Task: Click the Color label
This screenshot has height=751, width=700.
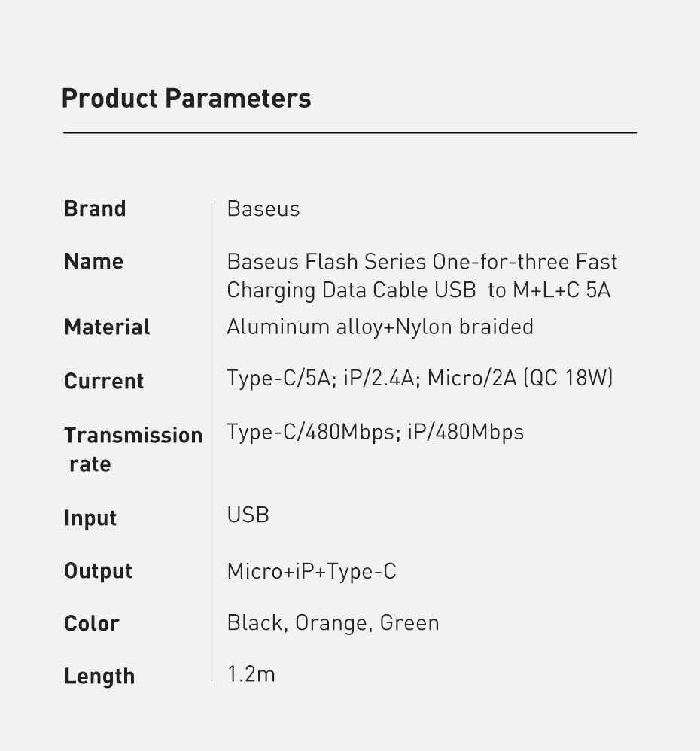Action: click(92, 624)
